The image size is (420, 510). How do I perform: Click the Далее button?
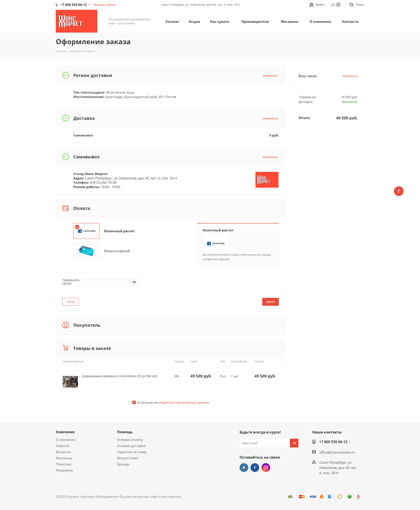pos(270,302)
